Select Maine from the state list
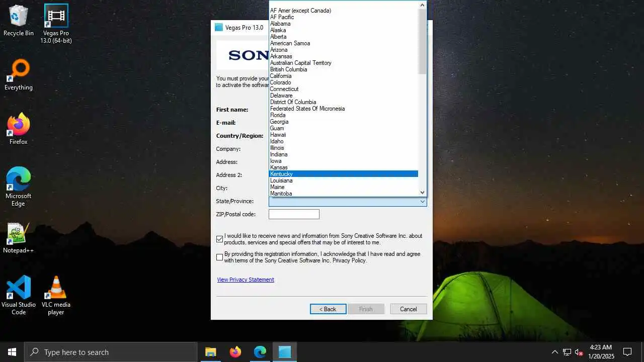The height and width of the screenshot is (362, 644). (344, 187)
